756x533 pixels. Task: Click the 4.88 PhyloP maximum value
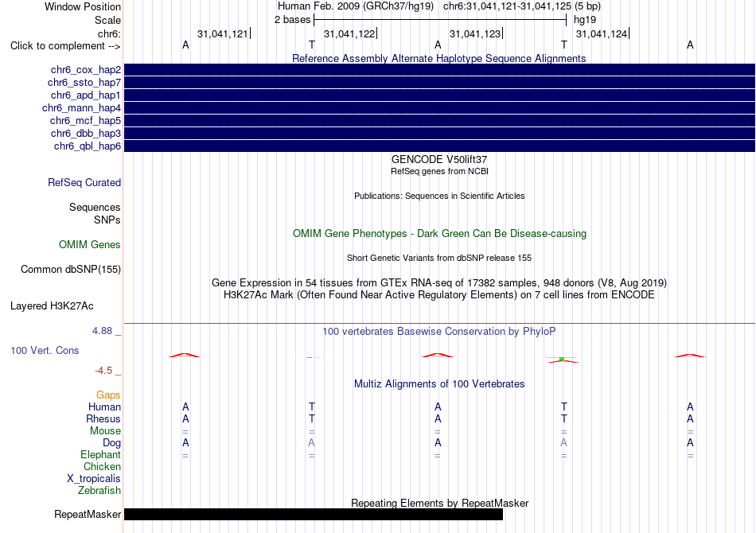102,331
